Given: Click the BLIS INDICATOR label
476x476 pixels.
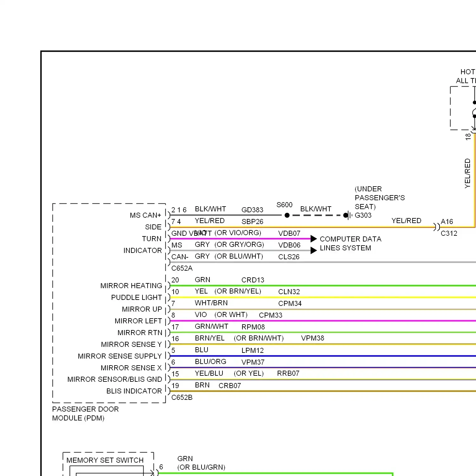Looking at the screenshot, I should [134, 391].
